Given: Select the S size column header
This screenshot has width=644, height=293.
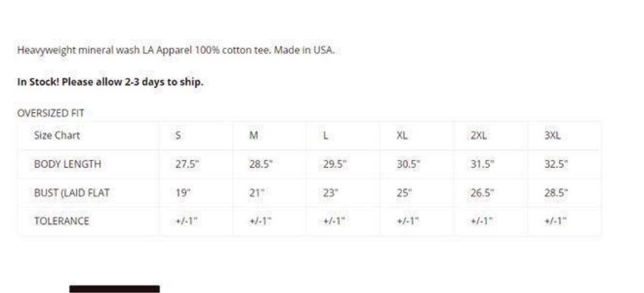Looking at the screenshot, I should pyautogui.click(x=178, y=136).
